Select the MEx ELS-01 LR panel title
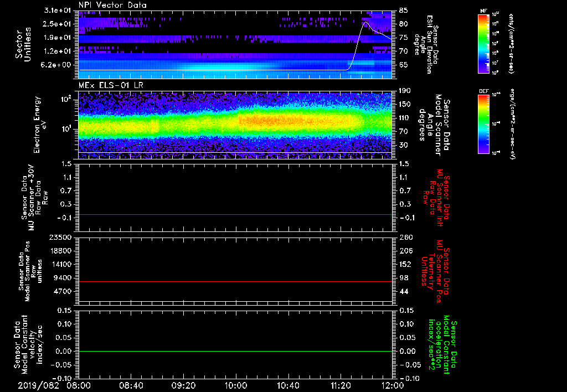 (x=111, y=85)
